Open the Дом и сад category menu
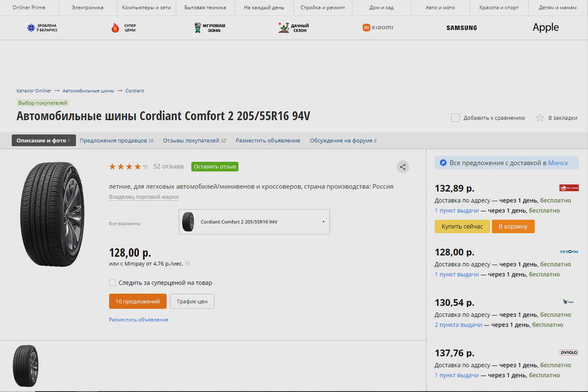588x392 pixels. (x=381, y=7)
